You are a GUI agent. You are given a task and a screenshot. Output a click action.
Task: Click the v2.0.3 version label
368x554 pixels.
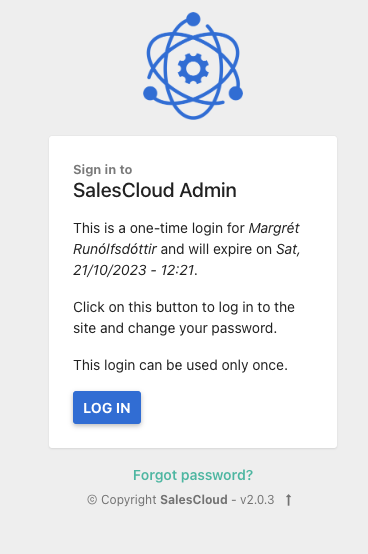pos(257,500)
